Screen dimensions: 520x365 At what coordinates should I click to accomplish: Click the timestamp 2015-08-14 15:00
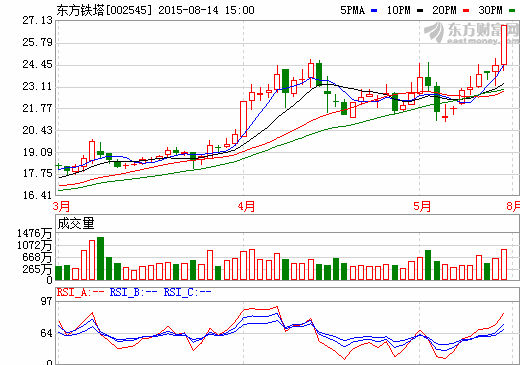tap(206, 10)
